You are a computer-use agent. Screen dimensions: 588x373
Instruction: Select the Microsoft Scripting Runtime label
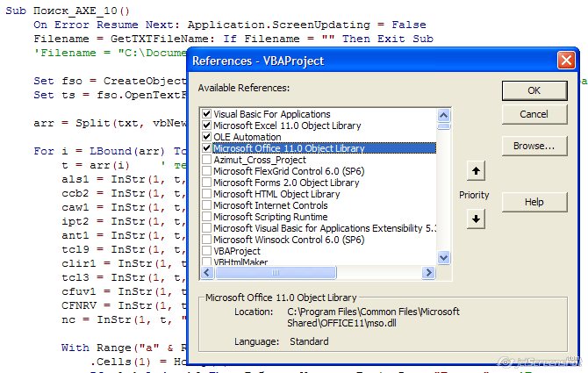coord(270,217)
